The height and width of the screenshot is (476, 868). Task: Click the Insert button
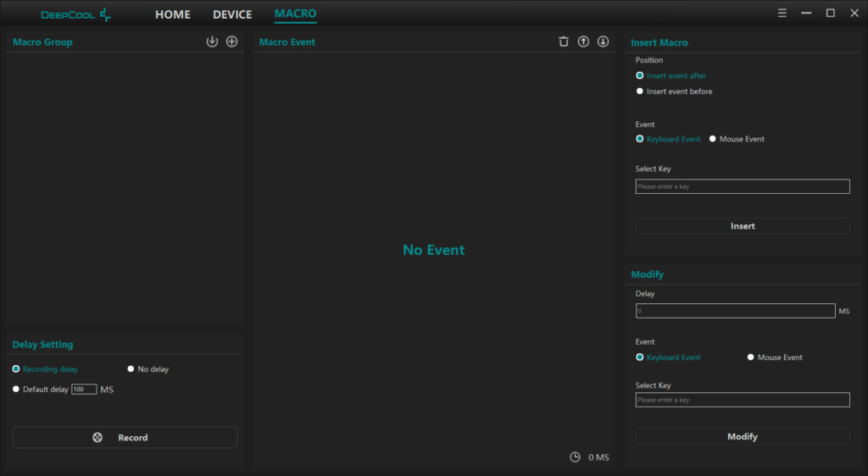point(742,226)
